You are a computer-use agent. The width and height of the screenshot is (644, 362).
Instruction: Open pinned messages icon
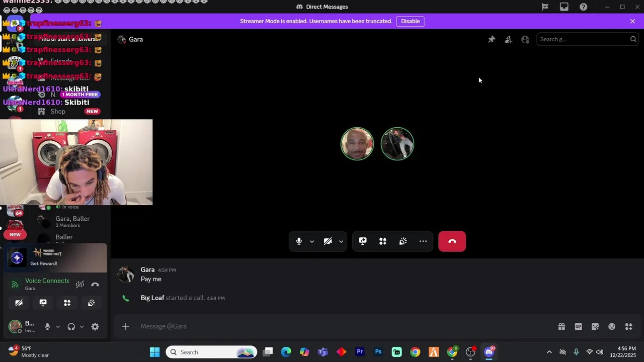pyautogui.click(x=492, y=39)
